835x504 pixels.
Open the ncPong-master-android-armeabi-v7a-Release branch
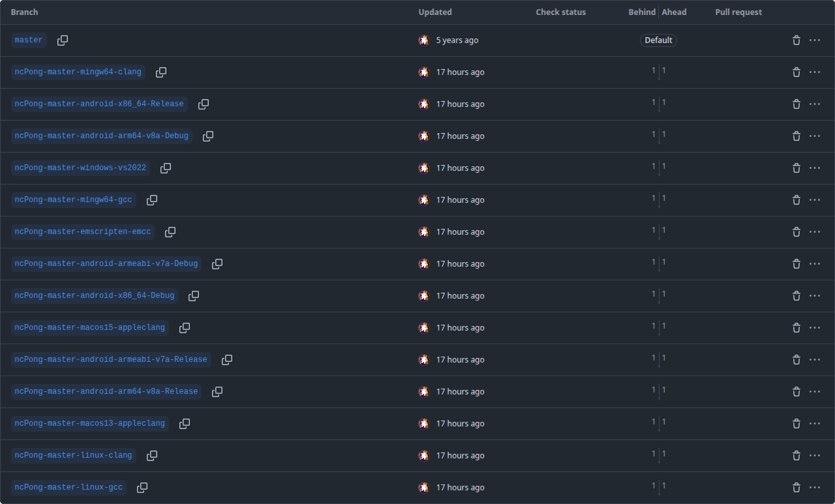[111, 360]
